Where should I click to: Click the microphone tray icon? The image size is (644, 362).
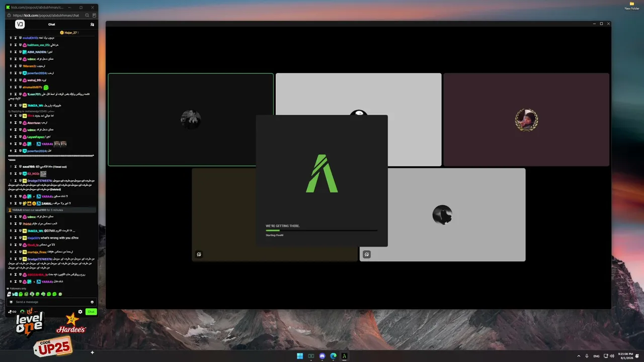(x=587, y=356)
